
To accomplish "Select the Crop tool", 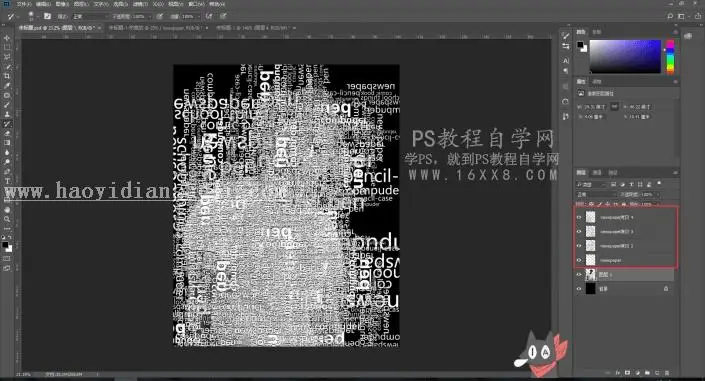I will click(7, 76).
